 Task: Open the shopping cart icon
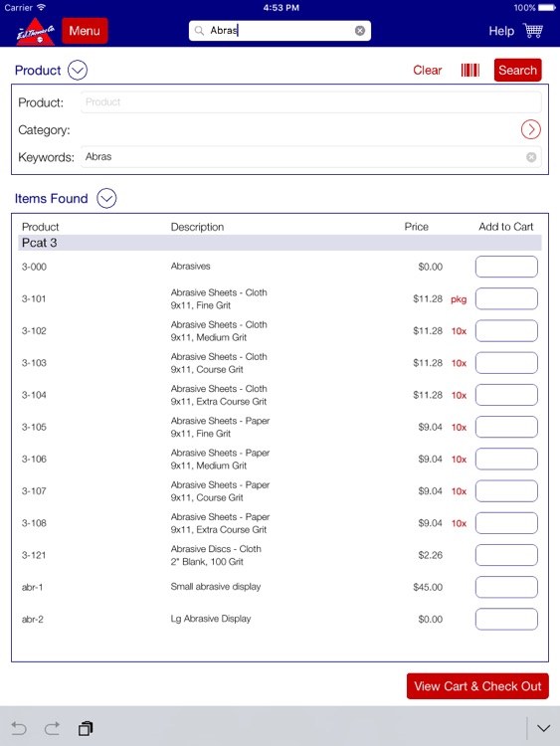[x=533, y=31]
